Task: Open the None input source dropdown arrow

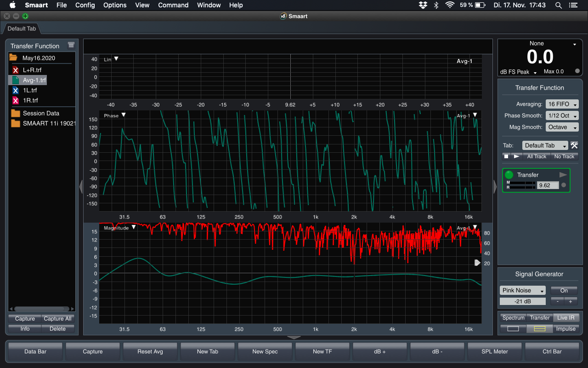Action: pyautogui.click(x=574, y=45)
